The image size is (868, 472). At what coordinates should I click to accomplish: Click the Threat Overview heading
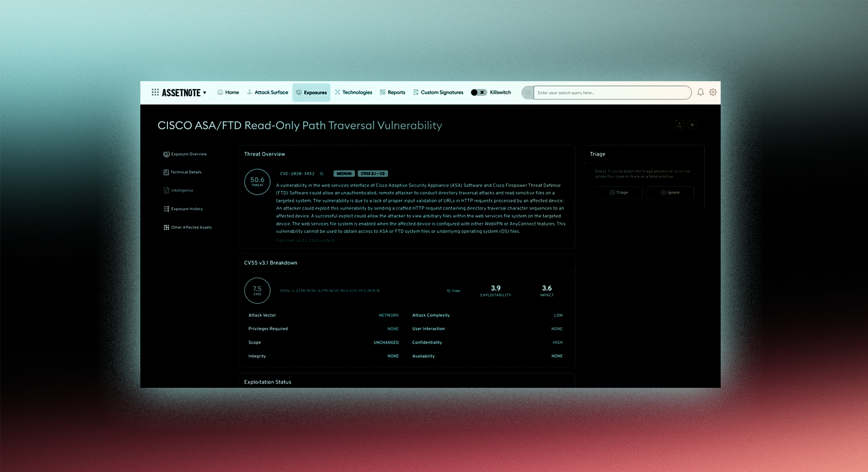265,154
